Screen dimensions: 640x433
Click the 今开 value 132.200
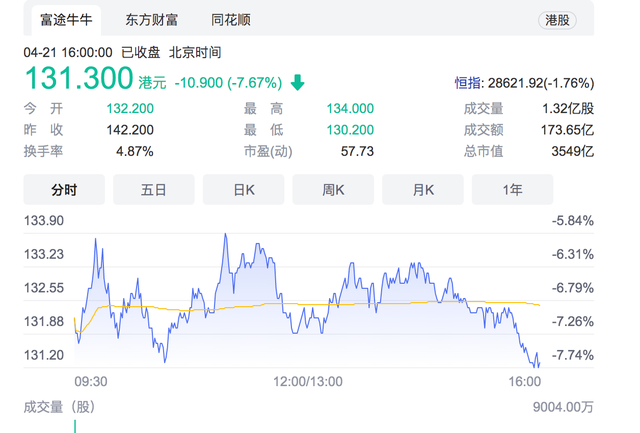(x=130, y=109)
